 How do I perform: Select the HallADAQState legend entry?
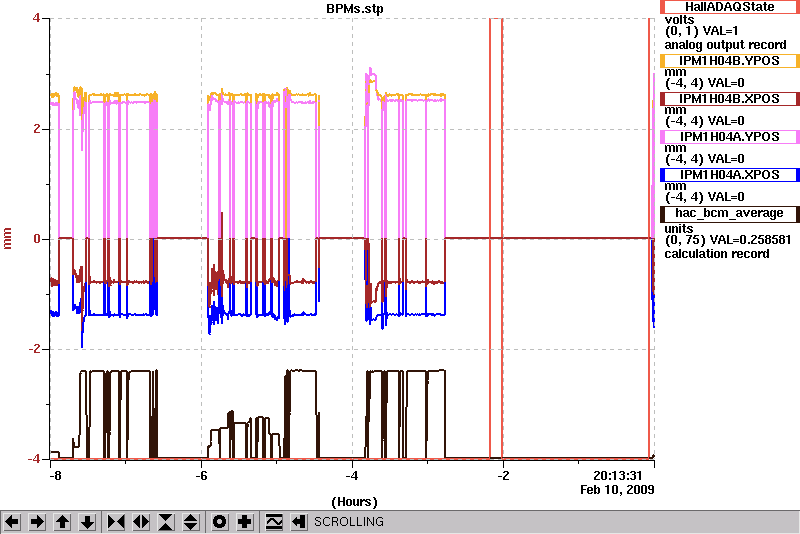(730, 7)
